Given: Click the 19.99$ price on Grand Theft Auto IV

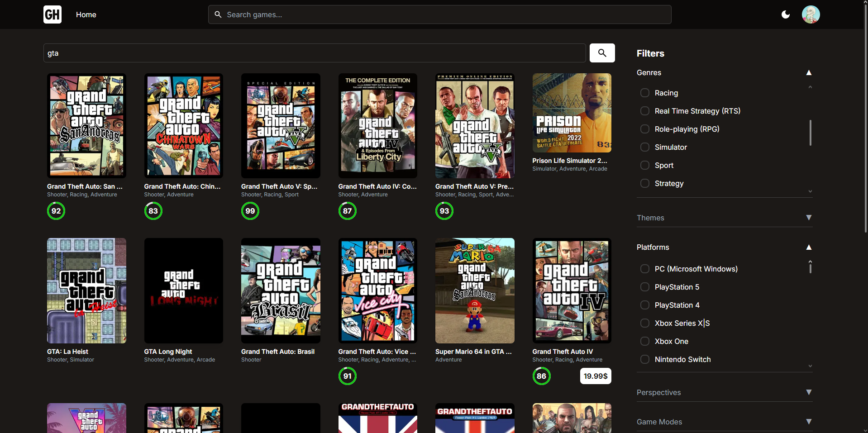Looking at the screenshot, I should point(595,376).
